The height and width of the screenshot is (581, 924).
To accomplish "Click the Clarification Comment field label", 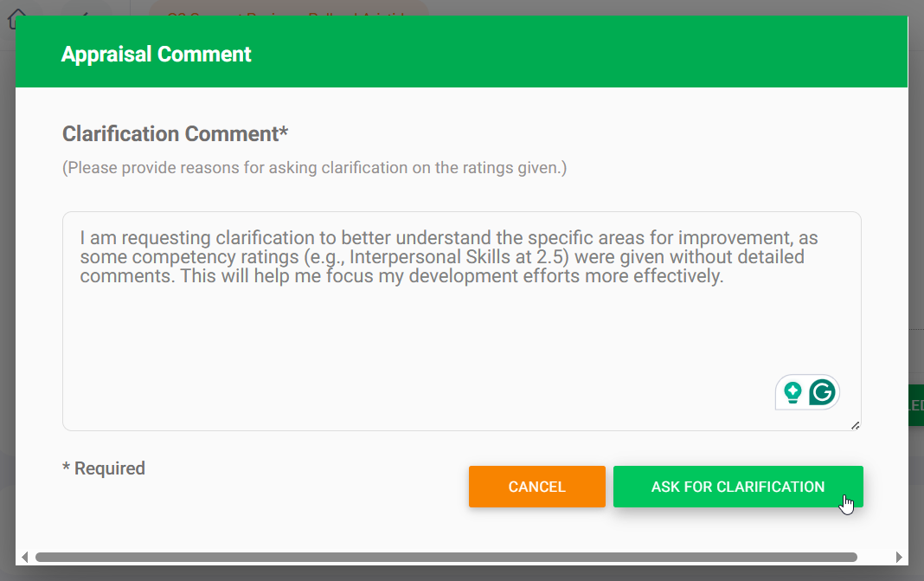I will coord(175,134).
